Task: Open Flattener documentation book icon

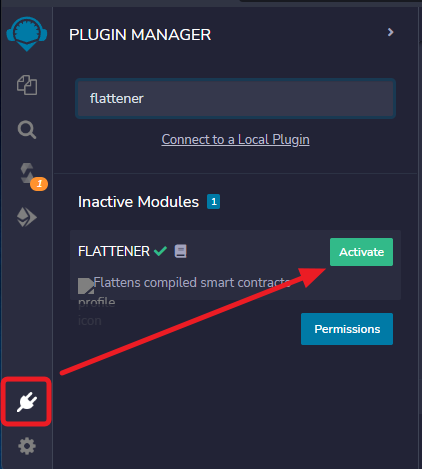Action: pos(181,251)
